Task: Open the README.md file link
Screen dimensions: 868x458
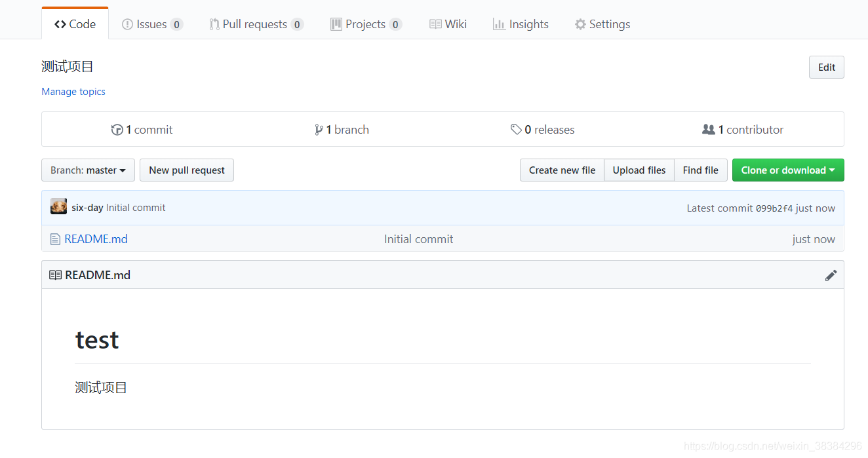Action: 96,239
